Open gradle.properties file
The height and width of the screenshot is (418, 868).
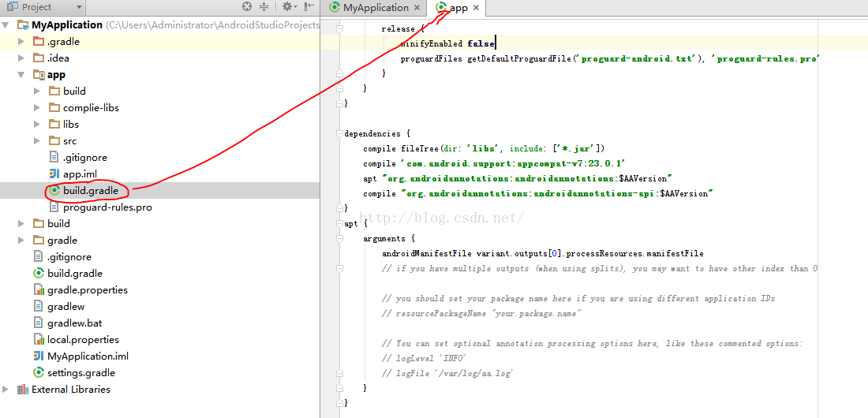pos(88,290)
